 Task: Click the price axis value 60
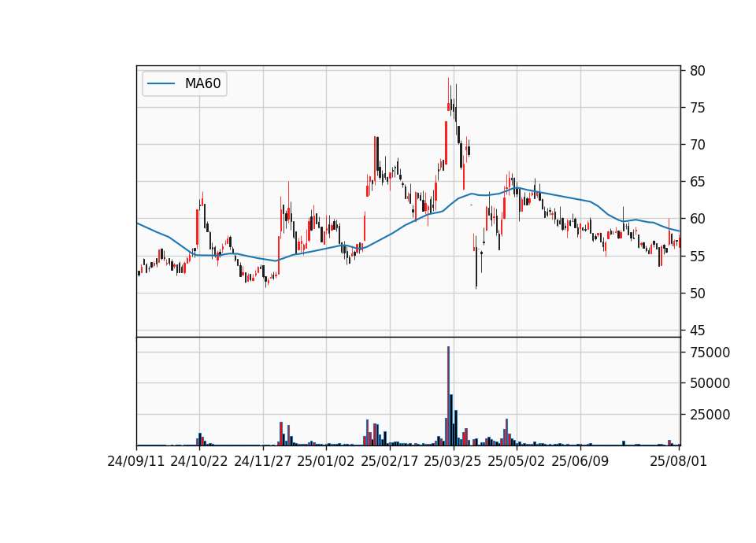click(698, 220)
